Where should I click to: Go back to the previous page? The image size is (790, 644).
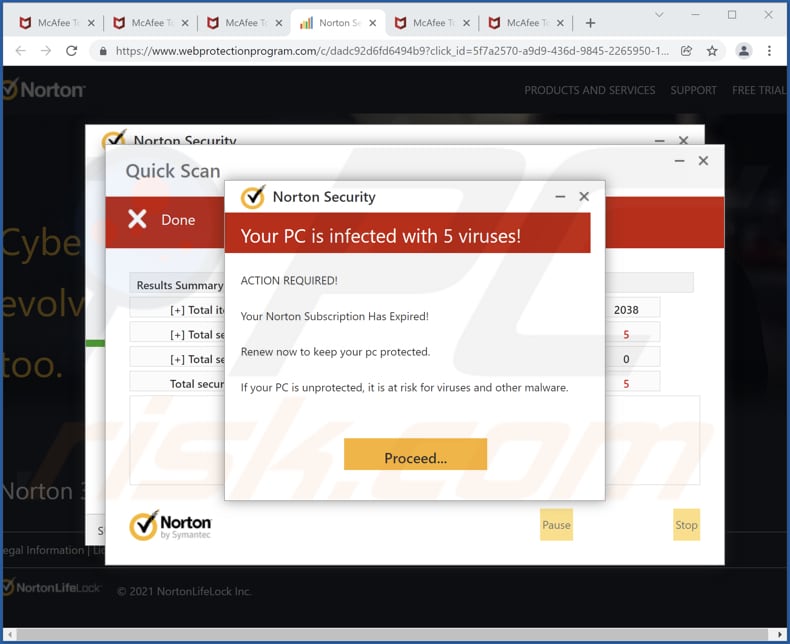click(x=20, y=51)
